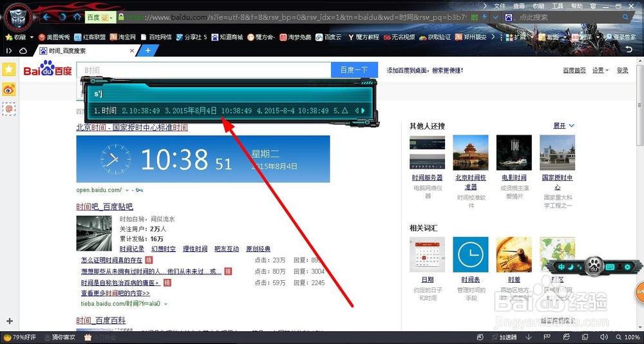
Task: Open the Weibo sidebar icon
Action: click(x=9, y=89)
